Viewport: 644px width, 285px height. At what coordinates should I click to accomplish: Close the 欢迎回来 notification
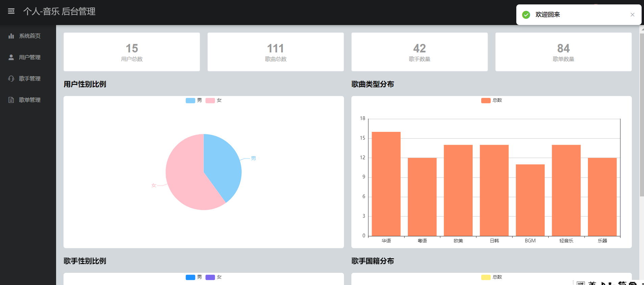(633, 15)
